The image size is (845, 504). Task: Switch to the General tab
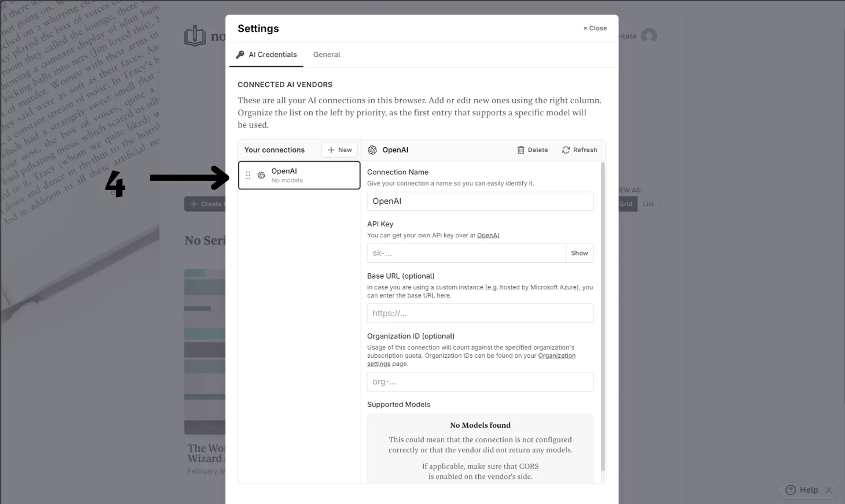pos(326,54)
